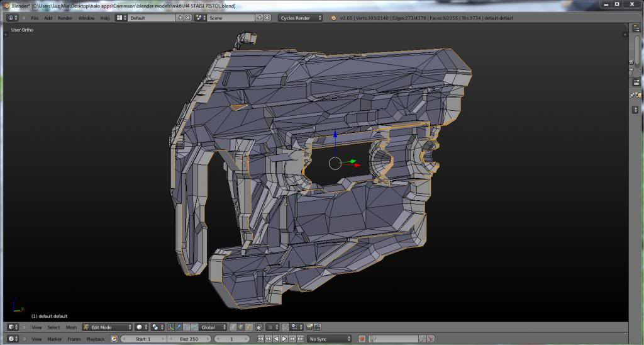644x345 pixels.
Task: Click the play animation button
Action: (x=283, y=339)
